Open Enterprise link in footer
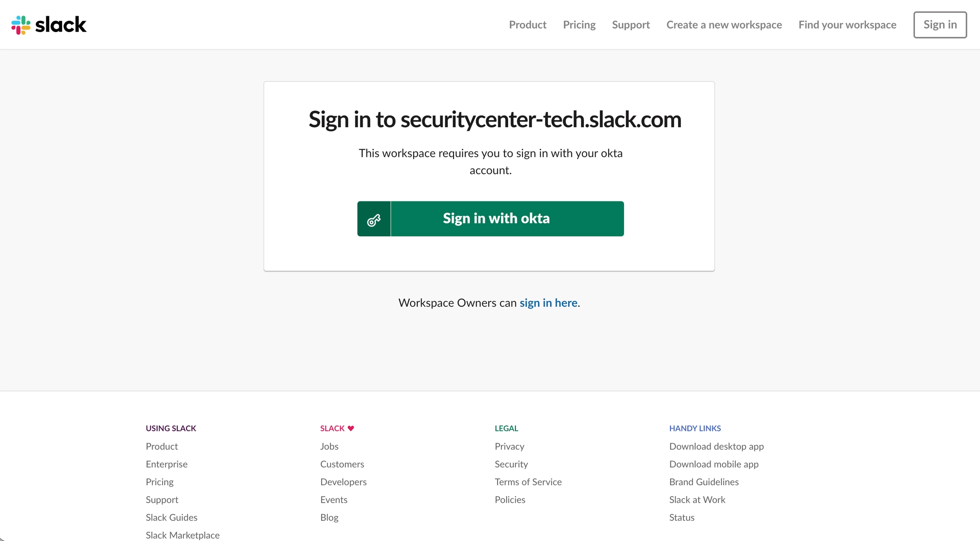This screenshot has height=541, width=980. (167, 464)
